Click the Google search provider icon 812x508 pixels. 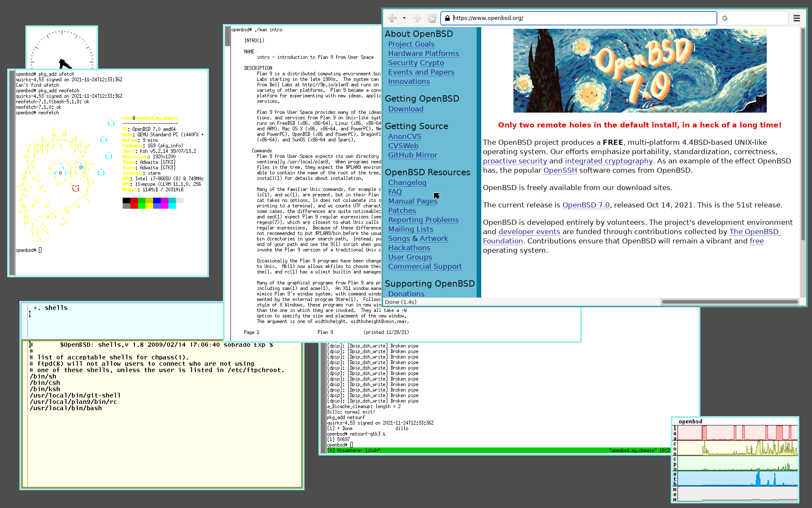tap(725, 18)
